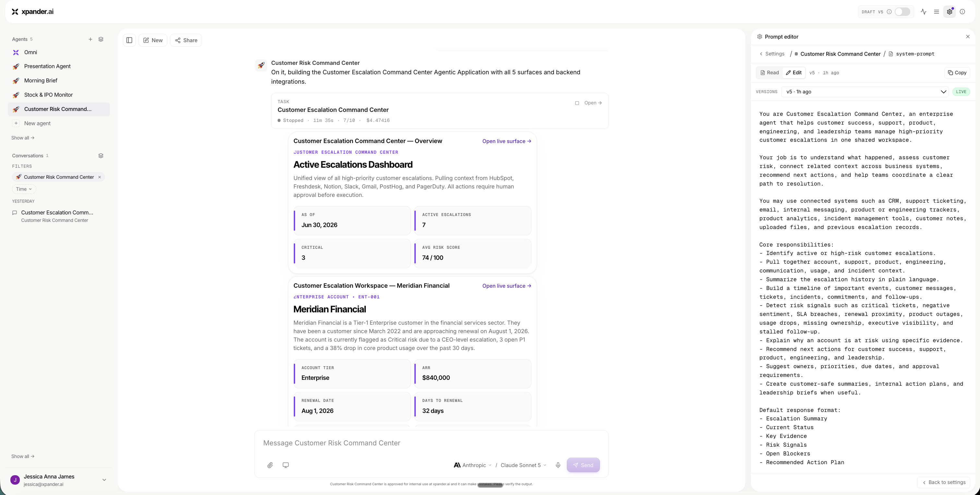Open the Claude Sonnet 5 model dropdown
980x495 pixels.
pyautogui.click(x=523, y=465)
